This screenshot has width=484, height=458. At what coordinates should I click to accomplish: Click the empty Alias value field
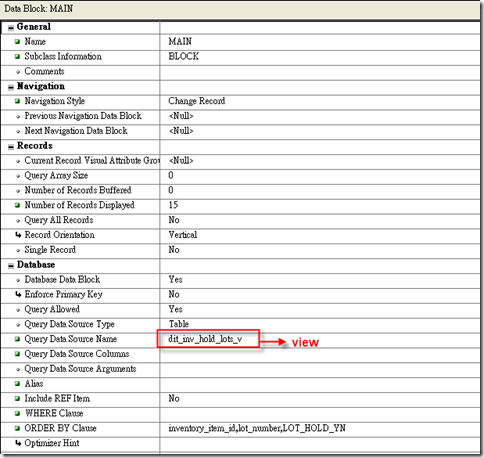(x=320, y=384)
